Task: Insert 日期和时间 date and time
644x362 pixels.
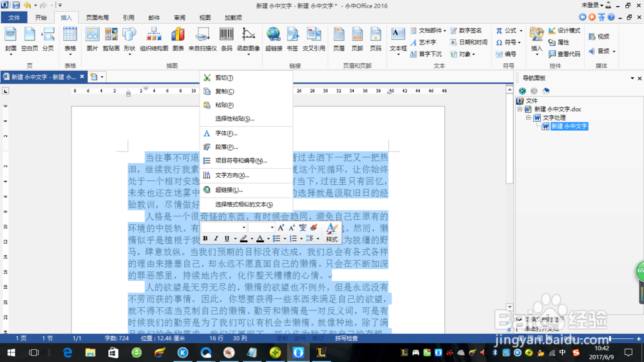Action: pyautogui.click(x=469, y=42)
